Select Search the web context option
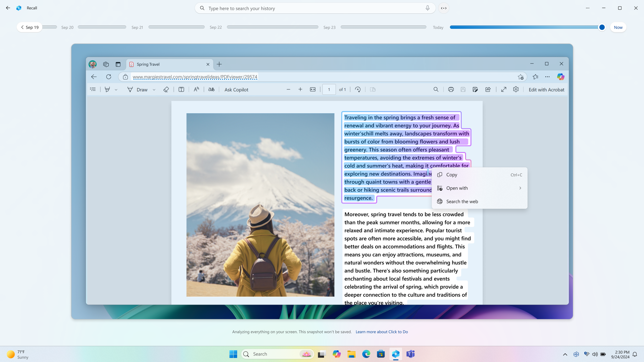The image size is (644, 362). click(479, 201)
